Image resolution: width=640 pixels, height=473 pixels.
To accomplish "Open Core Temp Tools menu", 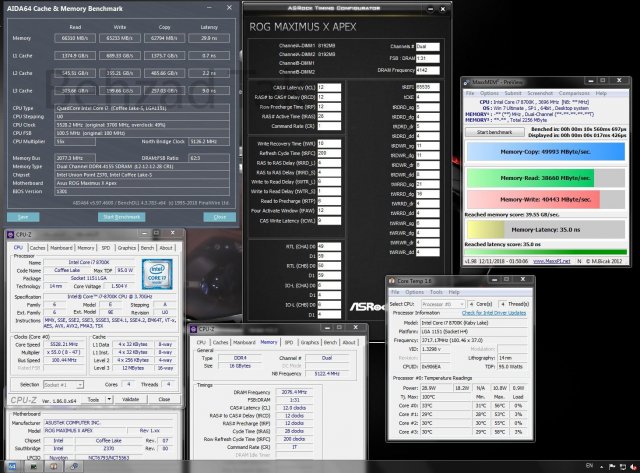I will (x=436, y=292).
